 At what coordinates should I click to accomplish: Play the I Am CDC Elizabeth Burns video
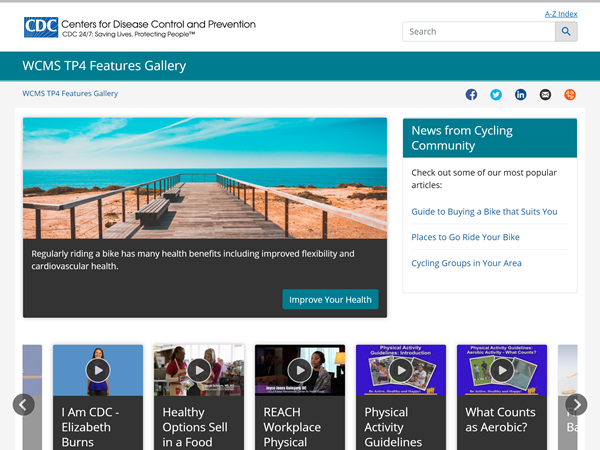click(x=98, y=370)
